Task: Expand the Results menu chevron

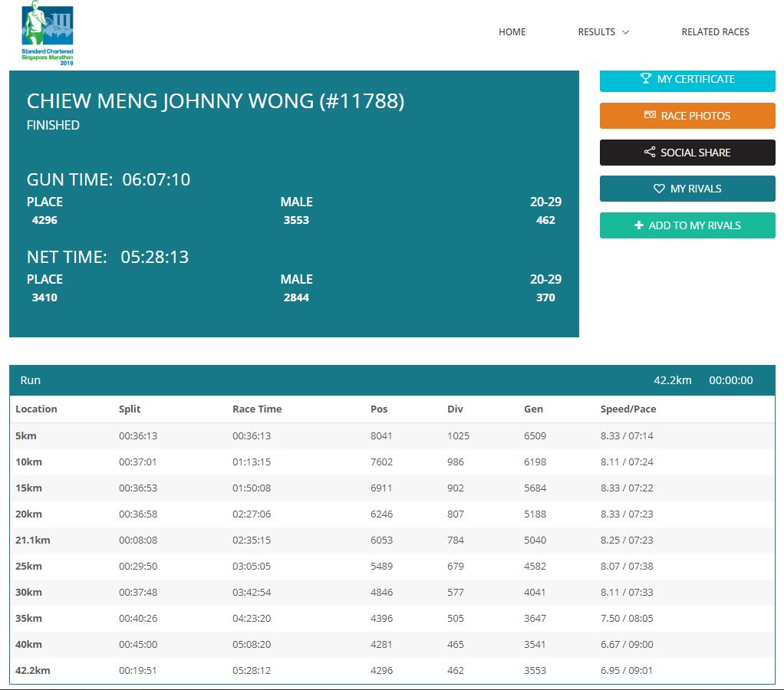Action: pos(625,32)
